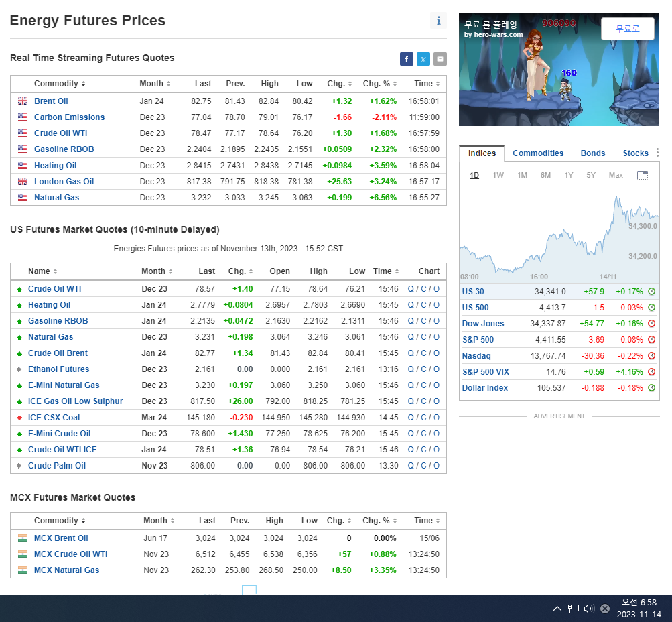Click the clock icon in Dollar Index row
The height and width of the screenshot is (622, 672).
pos(651,388)
